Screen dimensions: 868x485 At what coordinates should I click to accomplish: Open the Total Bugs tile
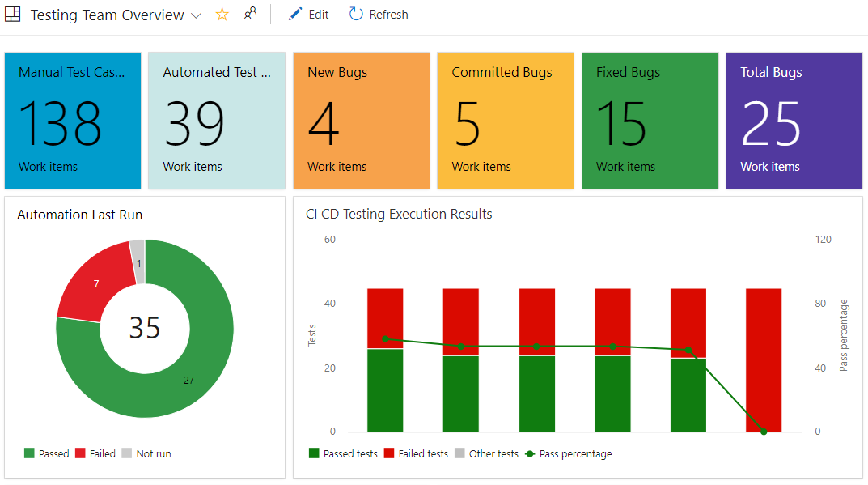(x=794, y=121)
